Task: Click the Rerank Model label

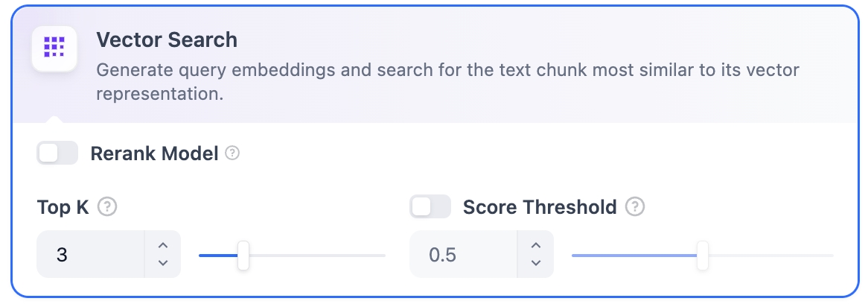Action: pyautogui.click(x=154, y=153)
